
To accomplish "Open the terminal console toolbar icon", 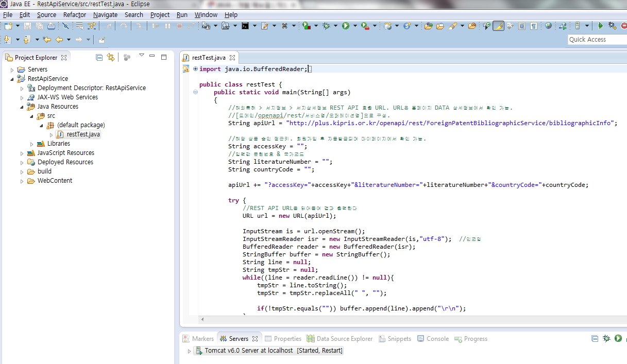I will click(x=245, y=26).
